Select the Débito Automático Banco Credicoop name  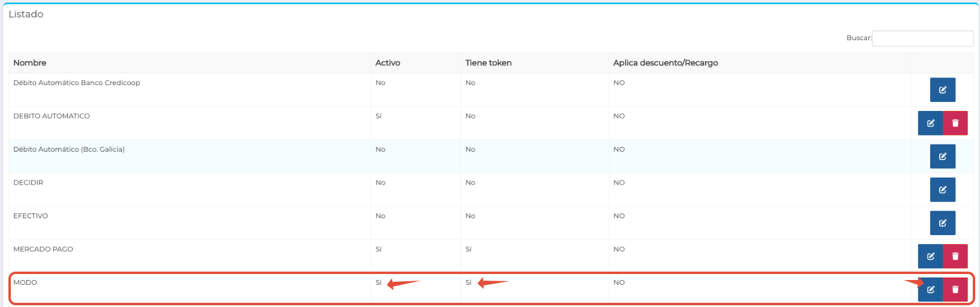point(77,83)
